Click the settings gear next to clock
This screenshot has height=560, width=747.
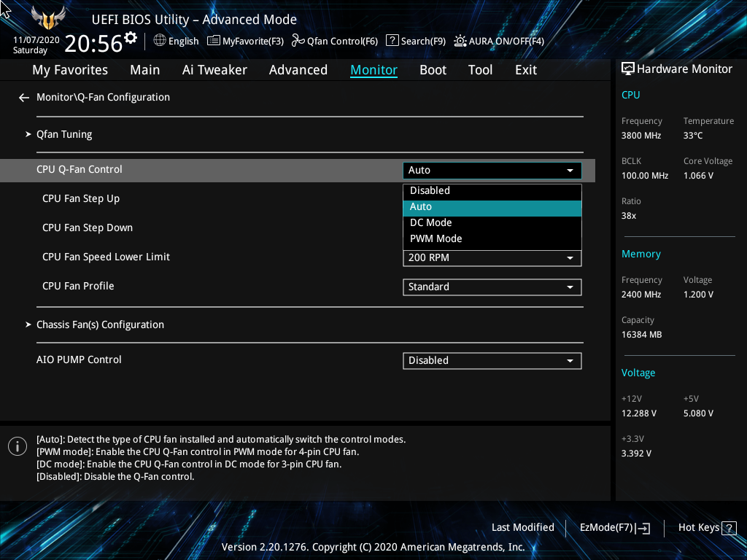tap(131, 37)
